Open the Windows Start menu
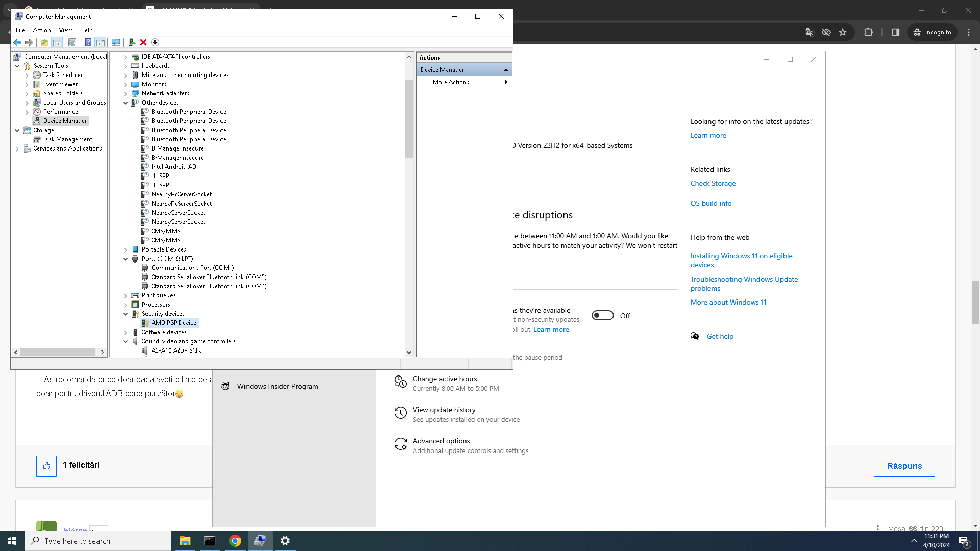This screenshot has height=551, width=980. [x=12, y=541]
